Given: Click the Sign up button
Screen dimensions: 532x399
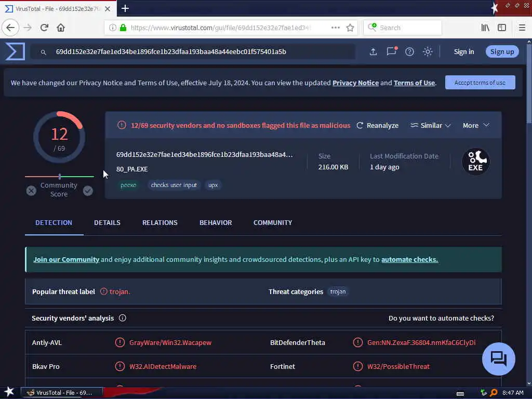Looking at the screenshot, I should point(502,51).
